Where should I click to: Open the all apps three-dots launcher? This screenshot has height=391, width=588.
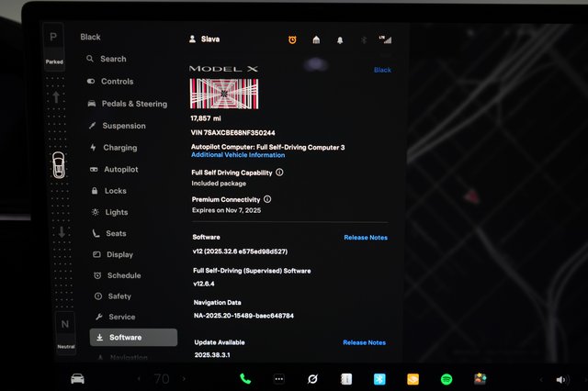tap(279, 379)
